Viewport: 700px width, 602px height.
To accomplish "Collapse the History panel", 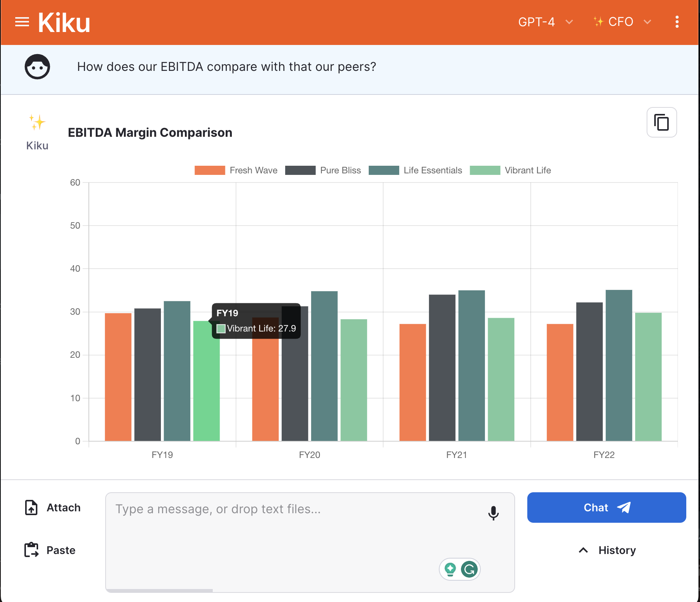I will coord(584,550).
